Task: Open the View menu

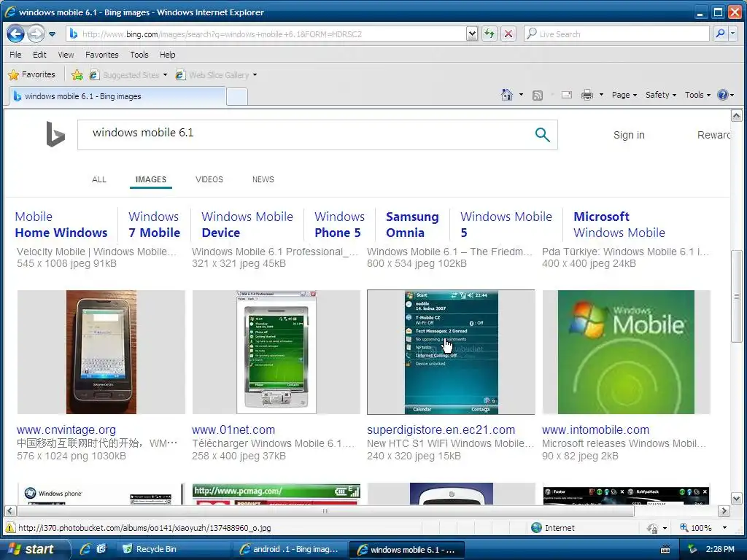Action: 66,55
